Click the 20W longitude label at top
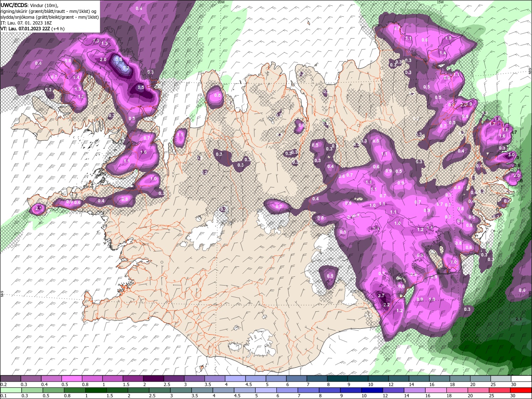532x399 pixels. pyautogui.click(x=221, y=2)
